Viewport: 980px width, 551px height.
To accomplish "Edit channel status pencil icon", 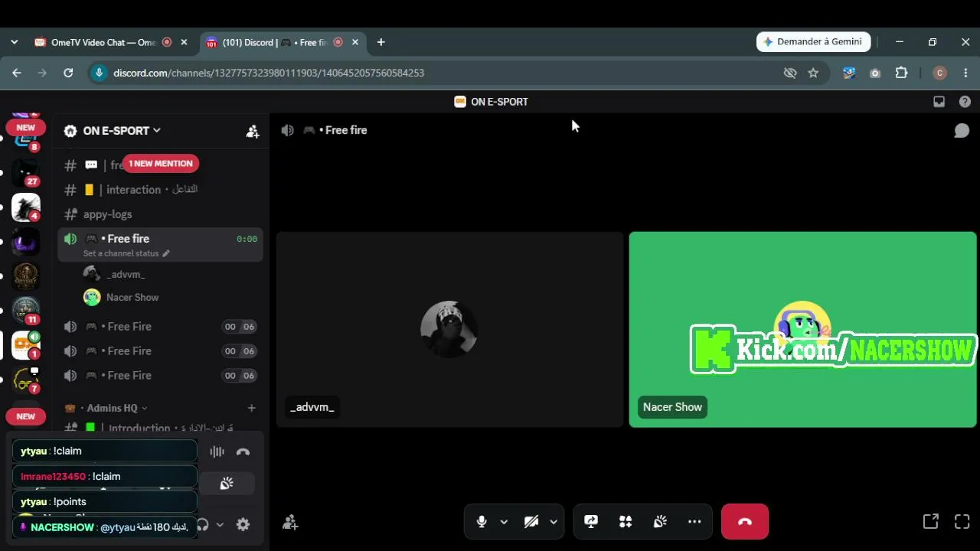I will [x=166, y=253].
